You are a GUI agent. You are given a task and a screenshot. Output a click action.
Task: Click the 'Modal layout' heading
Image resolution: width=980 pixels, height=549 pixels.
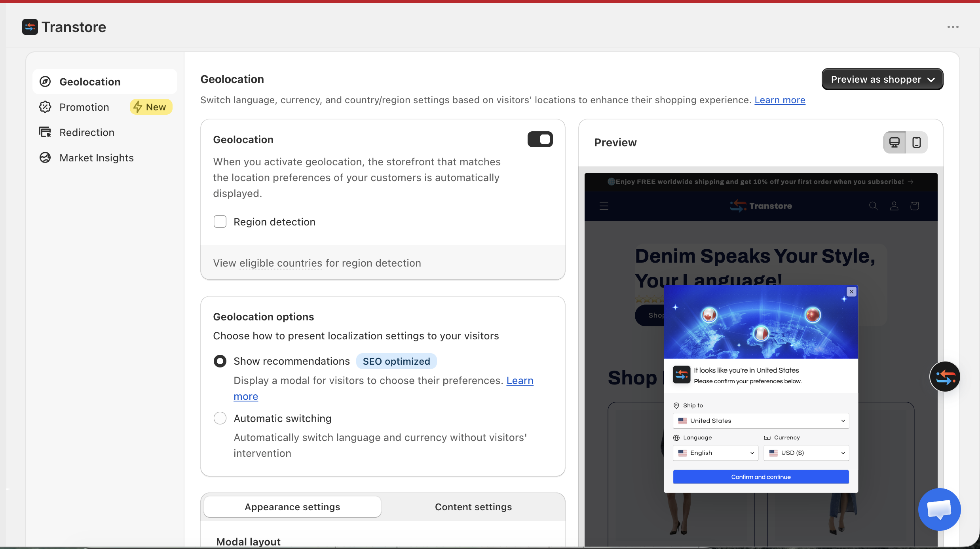248,541
